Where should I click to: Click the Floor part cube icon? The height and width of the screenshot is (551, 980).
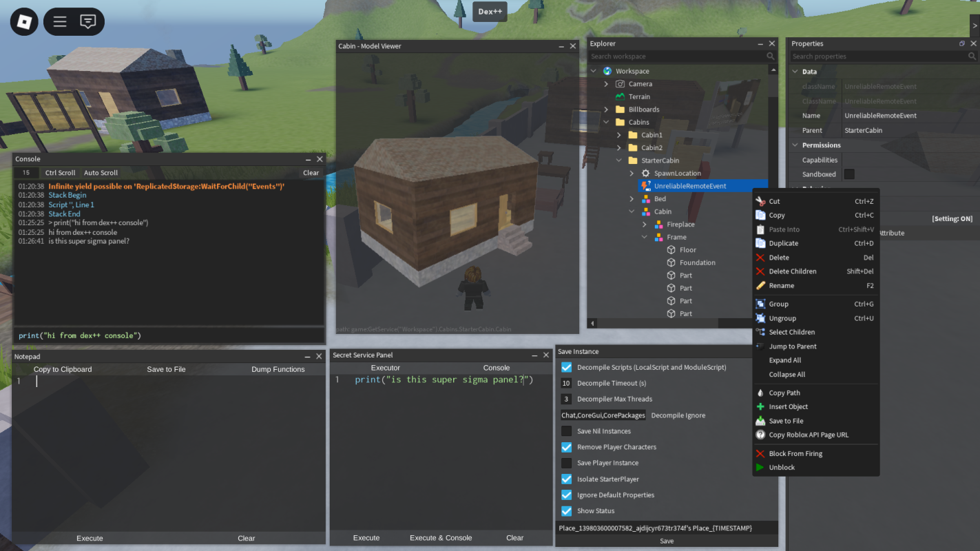pyautogui.click(x=671, y=249)
